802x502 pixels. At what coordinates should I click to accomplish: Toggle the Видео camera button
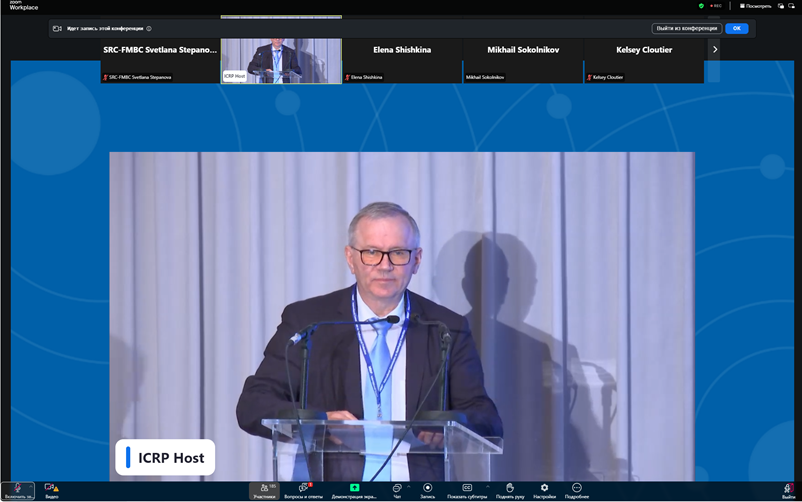(x=51, y=489)
